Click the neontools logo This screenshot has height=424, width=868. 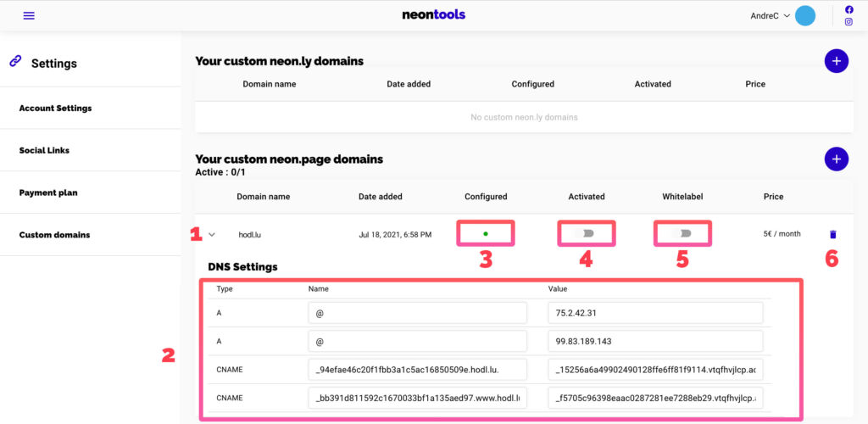coord(433,15)
